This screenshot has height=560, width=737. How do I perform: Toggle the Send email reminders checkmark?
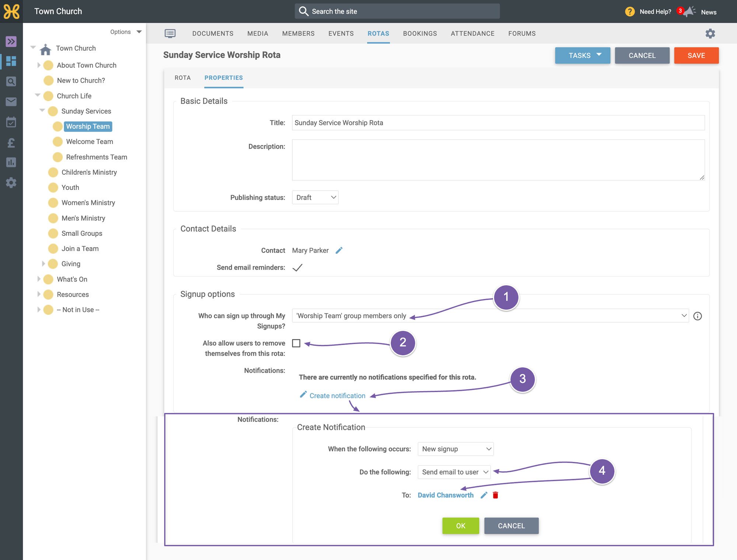(x=297, y=267)
